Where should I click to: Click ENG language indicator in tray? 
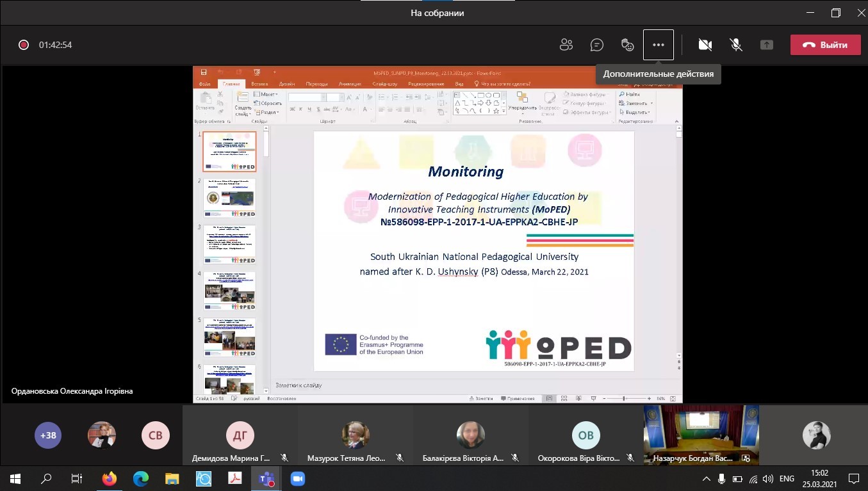pos(787,478)
